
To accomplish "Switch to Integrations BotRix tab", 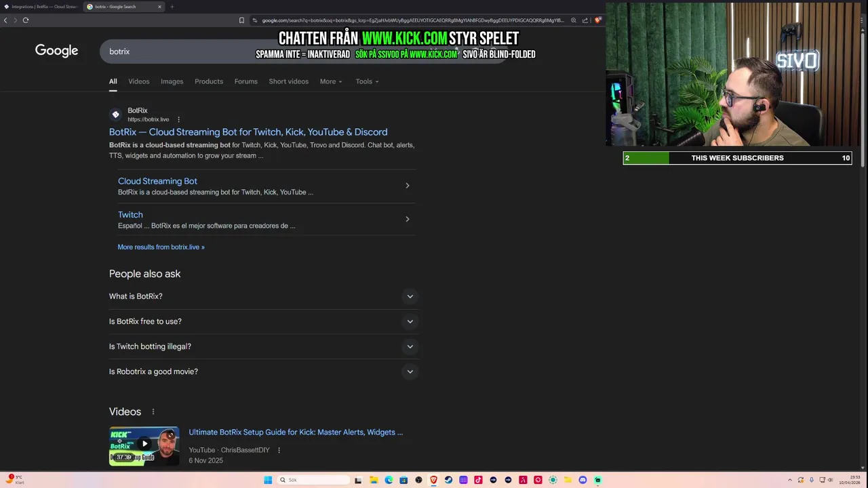I will tap(41, 7).
